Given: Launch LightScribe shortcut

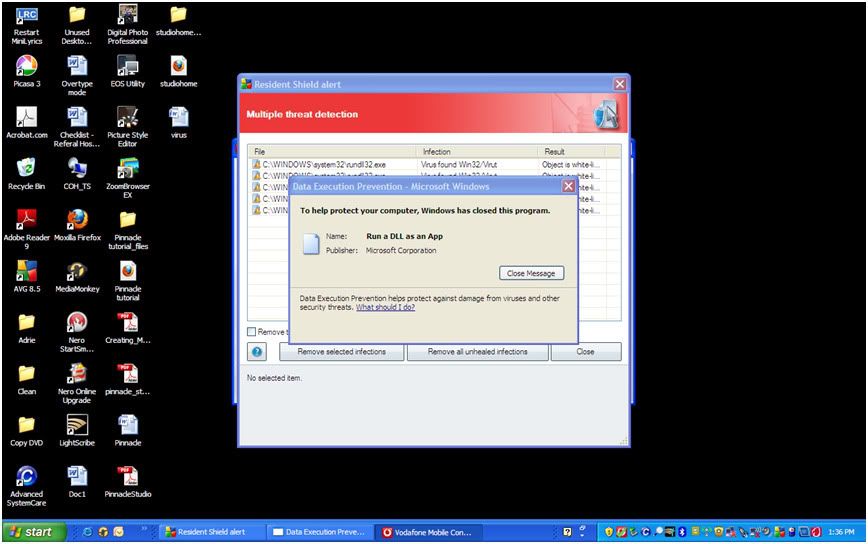Looking at the screenshot, I should (x=77, y=431).
